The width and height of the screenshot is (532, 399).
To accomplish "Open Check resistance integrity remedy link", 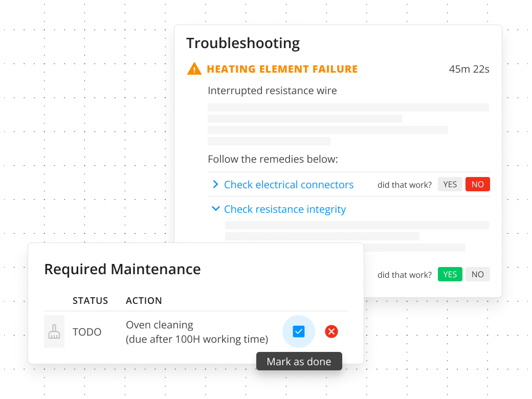I will pos(285,209).
